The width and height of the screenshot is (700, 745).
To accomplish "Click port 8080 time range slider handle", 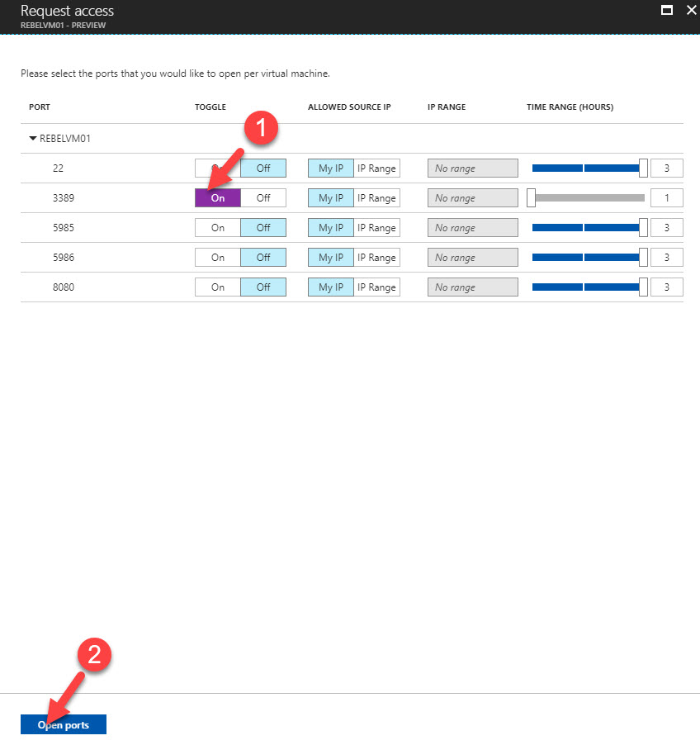I will (643, 287).
